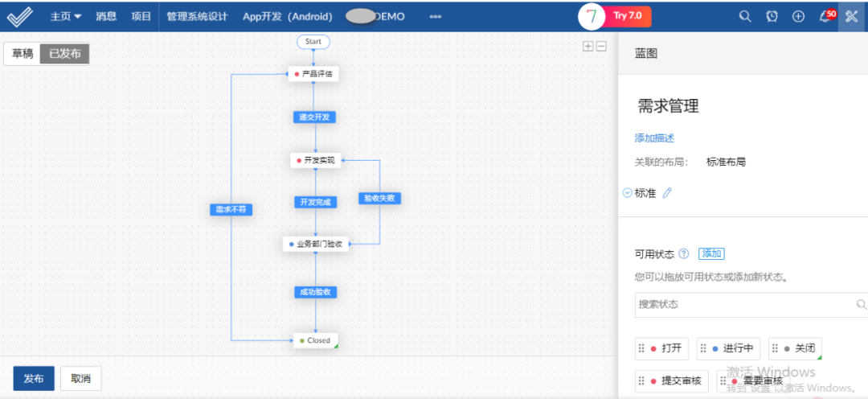The width and height of the screenshot is (868, 399).
Task: Click the 开发完成 transition label
Action: pyautogui.click(x=316, y=202)
